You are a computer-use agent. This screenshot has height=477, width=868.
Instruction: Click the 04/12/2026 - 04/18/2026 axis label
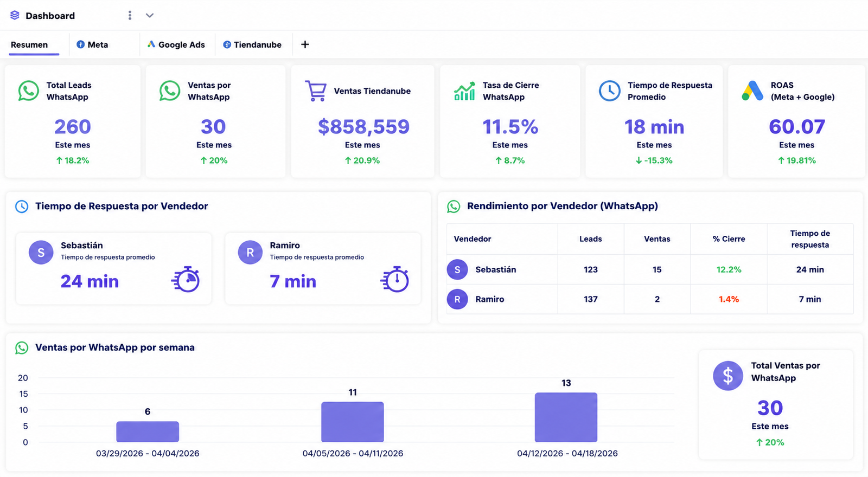click(567, 454)
